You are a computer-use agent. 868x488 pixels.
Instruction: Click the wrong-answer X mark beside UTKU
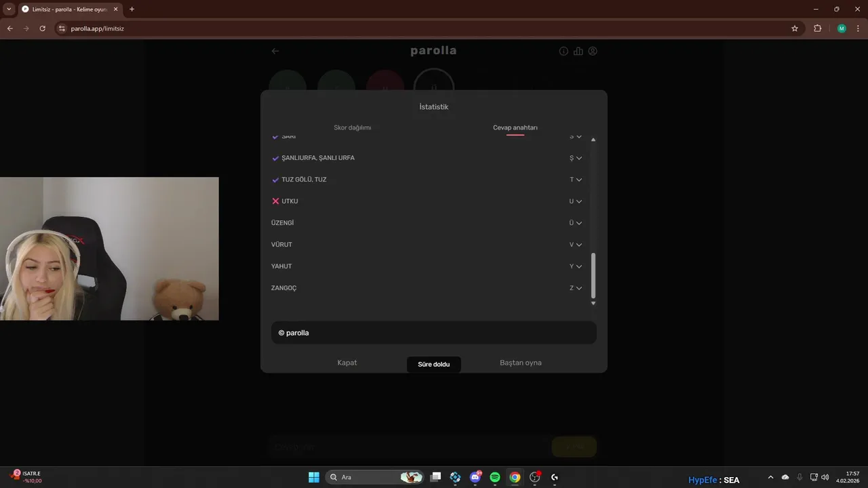pos(275,201)
